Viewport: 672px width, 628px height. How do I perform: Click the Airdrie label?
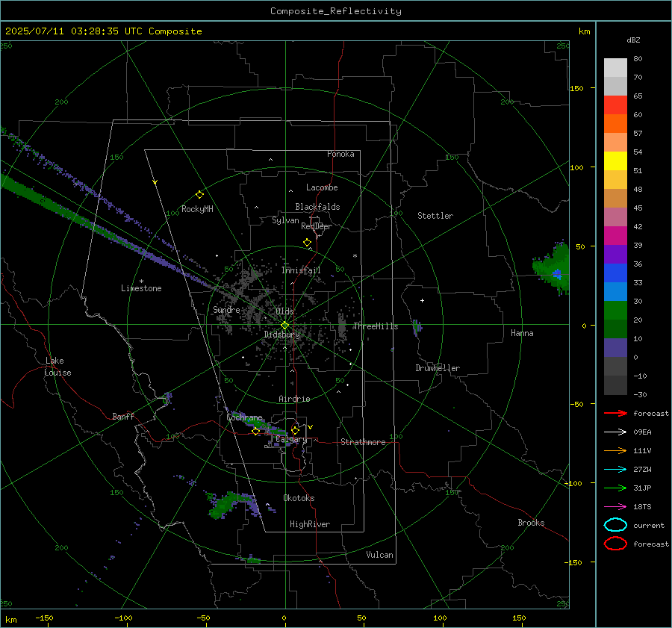[294, 399]
